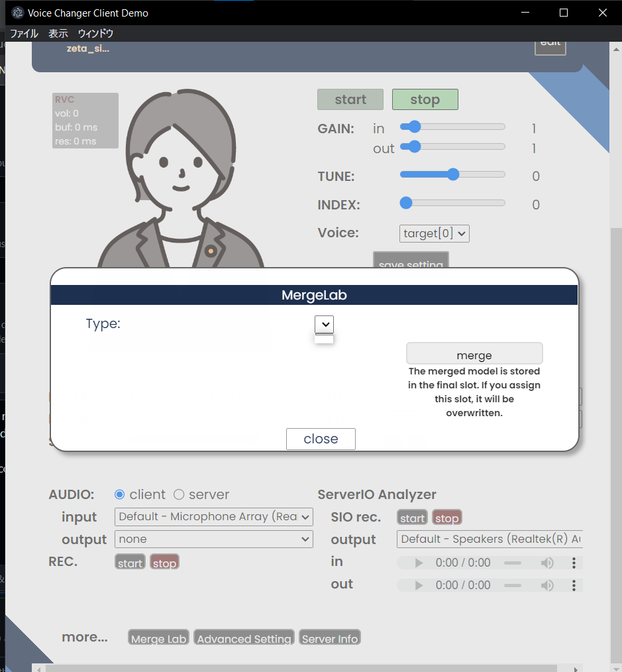Open the three-dot menu on the "in" player
Image resolution: width=622 pixels, height=672 pixels.
pos(574,563)
